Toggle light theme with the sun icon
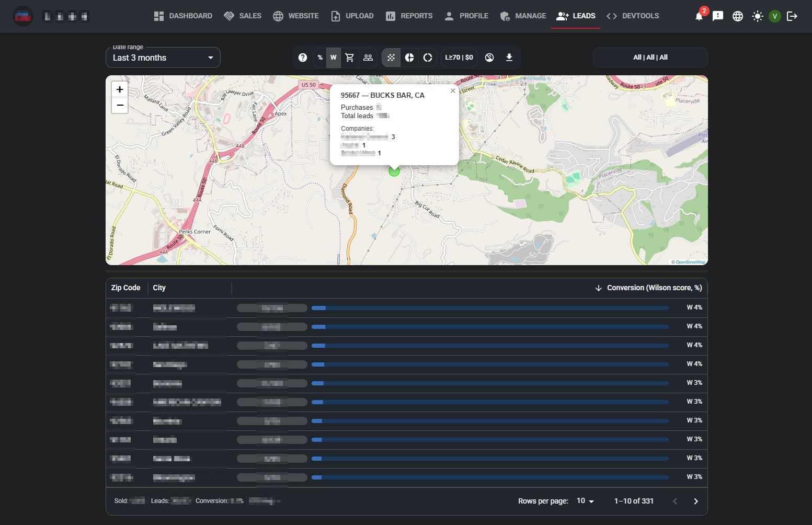 tap(757, 16)
